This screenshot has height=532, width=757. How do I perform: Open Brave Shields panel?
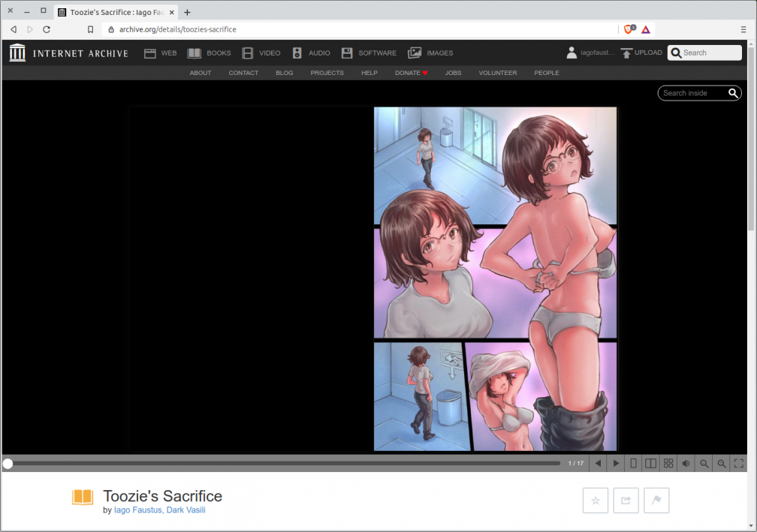pyautogui.click(x=629, y=29)
